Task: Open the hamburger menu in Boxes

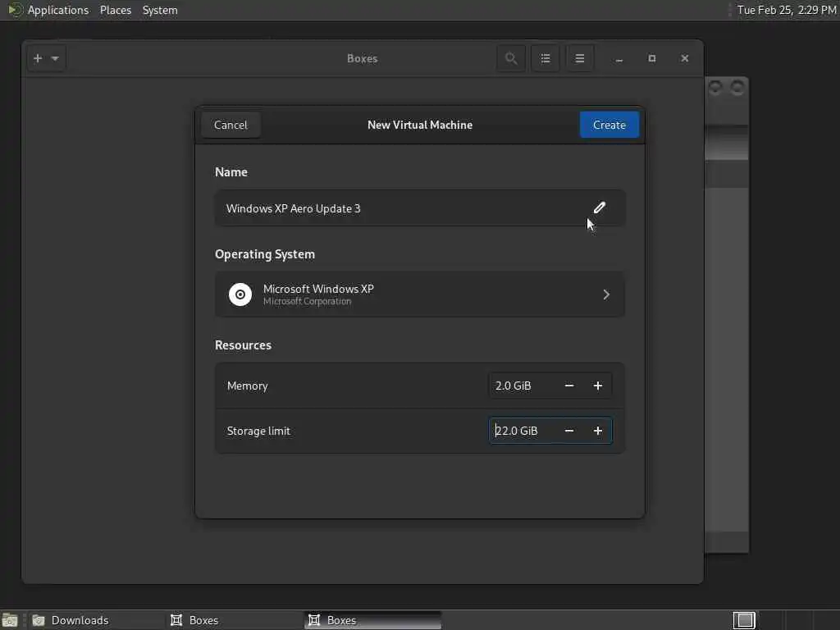Action: (580, 58)
